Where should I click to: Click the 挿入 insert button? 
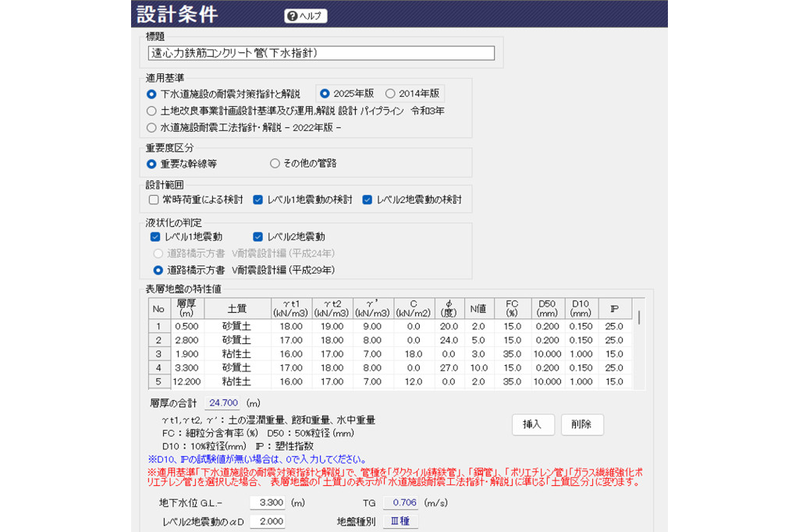click(x=532, y=424)
